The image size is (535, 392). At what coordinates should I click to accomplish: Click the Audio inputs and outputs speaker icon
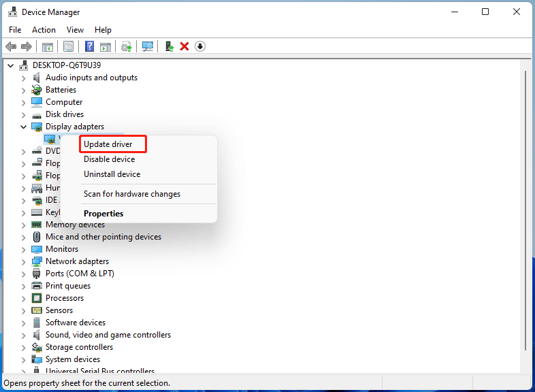click(x=36, y=78)
